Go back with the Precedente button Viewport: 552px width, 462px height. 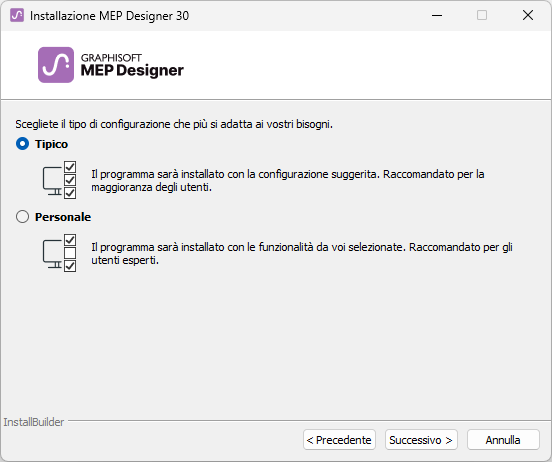(339, 439)
